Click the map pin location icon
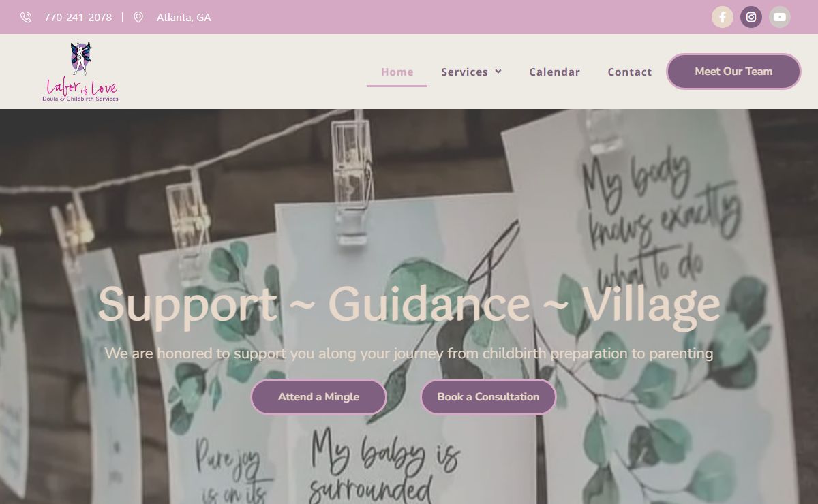This screenshot has width=818, height=504. [138, 17]
